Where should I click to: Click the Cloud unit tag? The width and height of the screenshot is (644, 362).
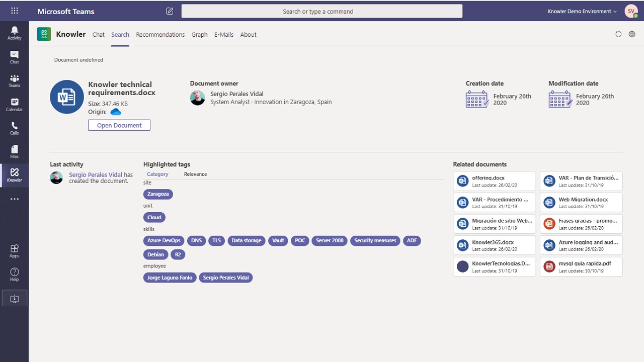[x=154, y=218]
